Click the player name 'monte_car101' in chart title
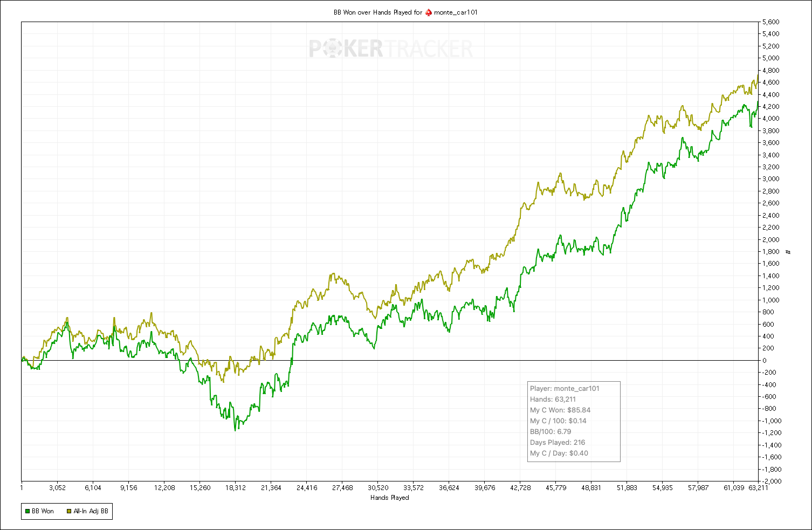Screen dimensions: 812x530 456,12
